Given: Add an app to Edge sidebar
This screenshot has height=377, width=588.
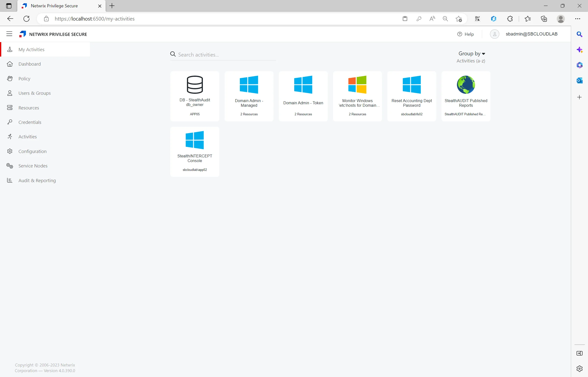Looking at the screenshot, I should (x=579, y=97).
